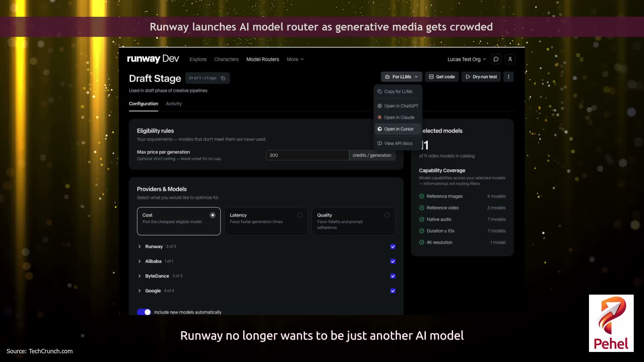Select Copy for LLMs
Viewport: 644px width, 362px height.
(398, 92)
